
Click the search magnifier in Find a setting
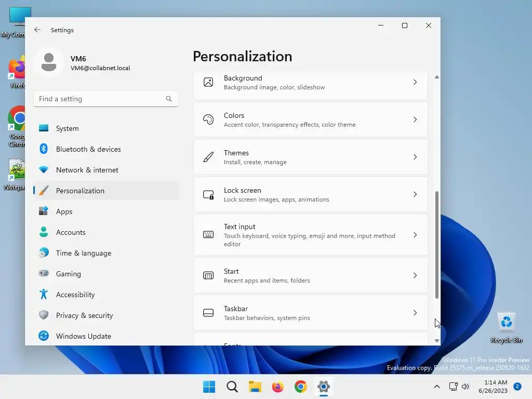tap(169, 99)
